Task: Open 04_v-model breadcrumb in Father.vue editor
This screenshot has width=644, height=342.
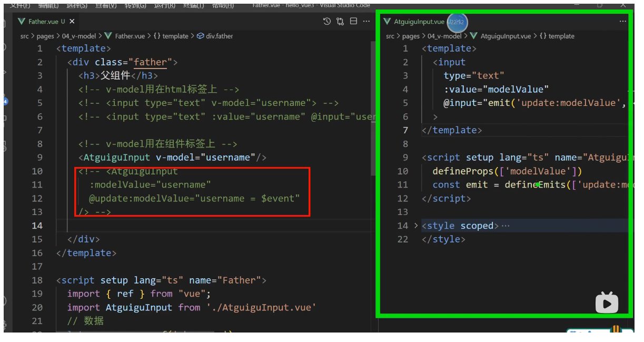Action: coord(78,36)
